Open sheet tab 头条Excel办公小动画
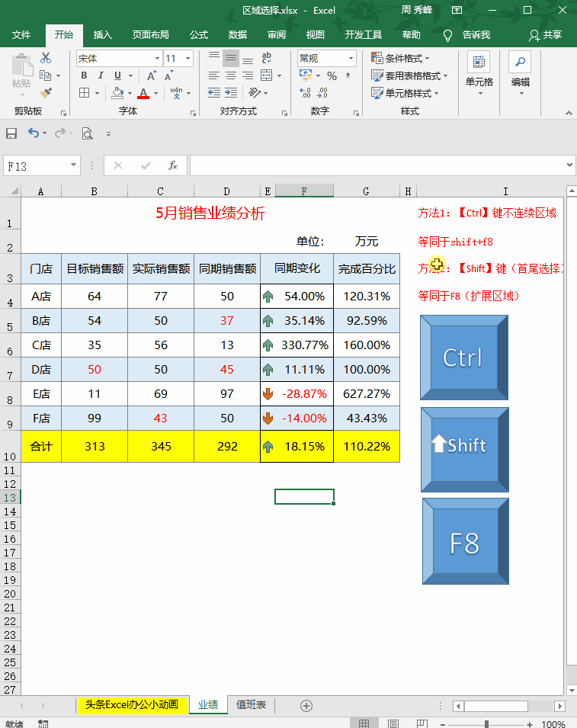The image size is (577, 728). coord(132,705)
